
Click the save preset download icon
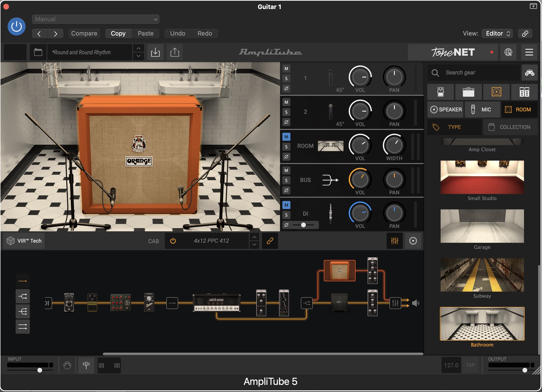pyautogui.click(x=155, y=52)
